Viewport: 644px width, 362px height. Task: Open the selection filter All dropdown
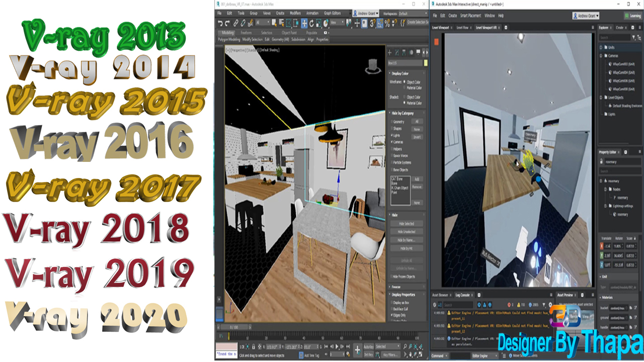(263, 23)
